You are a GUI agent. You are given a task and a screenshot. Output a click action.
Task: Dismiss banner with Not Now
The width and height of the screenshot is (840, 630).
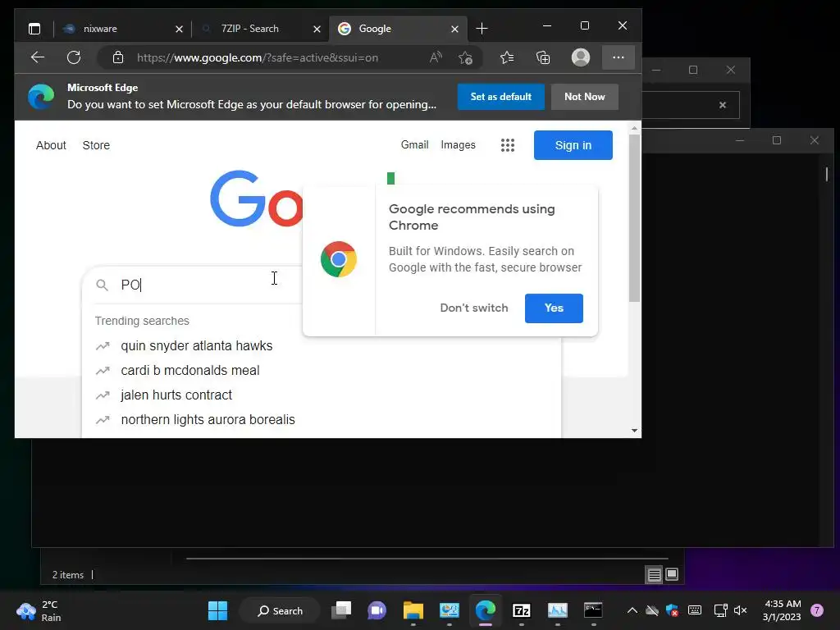click(x=584, y=97)
